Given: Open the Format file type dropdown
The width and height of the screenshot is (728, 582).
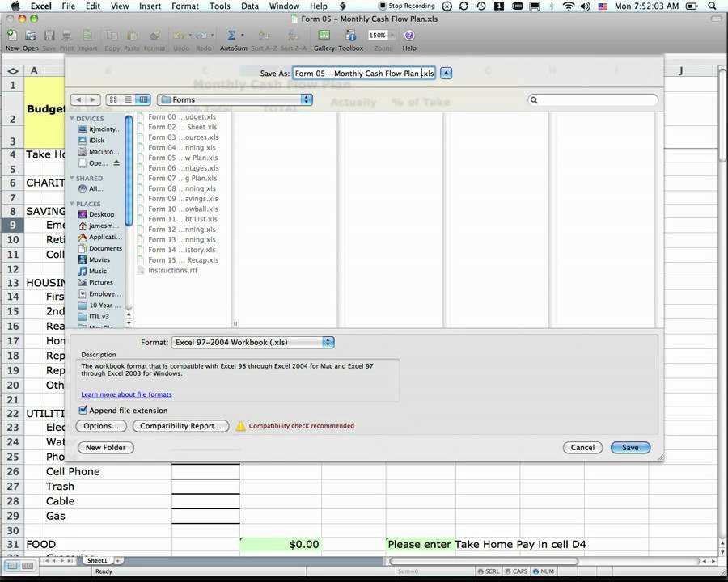Looking at the screenshot, I should (252, 343).
